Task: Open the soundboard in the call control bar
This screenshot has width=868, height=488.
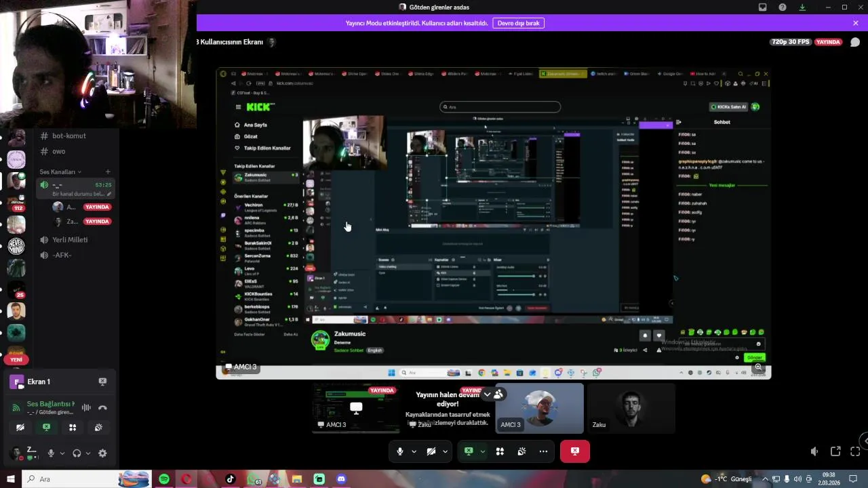Action: [521, 451]
